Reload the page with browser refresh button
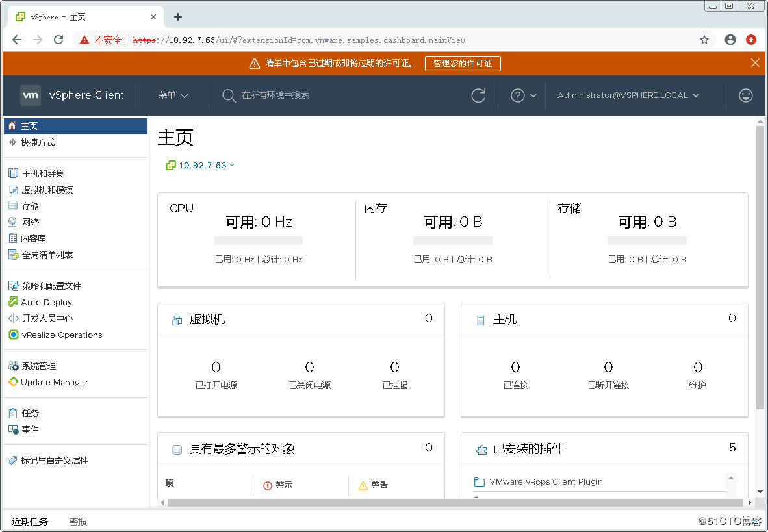768x532 pixels. [x=58, y=40]
